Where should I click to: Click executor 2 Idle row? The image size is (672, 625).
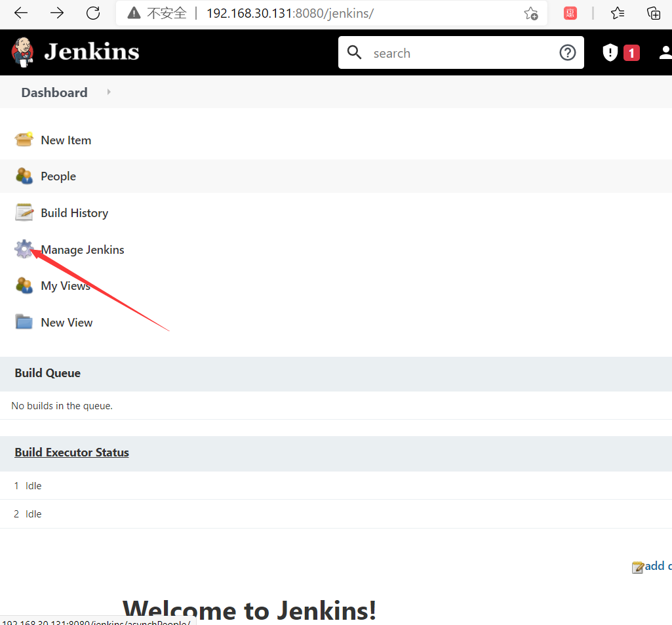[336, 514]
